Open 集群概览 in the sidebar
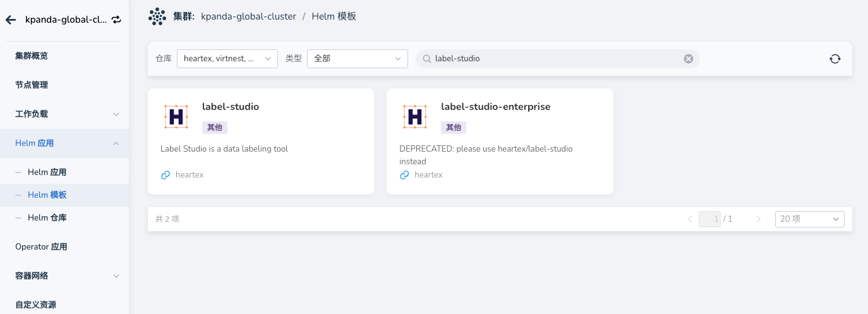The image size is (868, 314). coord(32,56)
